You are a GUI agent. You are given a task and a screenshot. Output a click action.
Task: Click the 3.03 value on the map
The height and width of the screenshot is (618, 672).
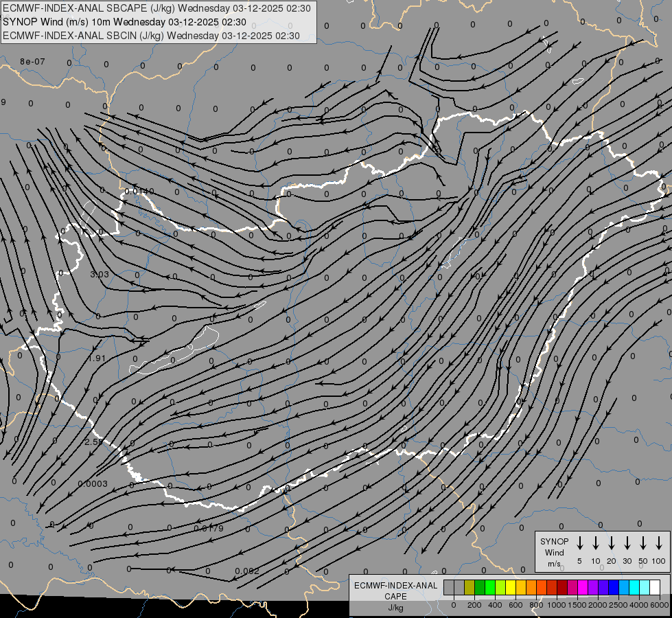(x=100, y=274)
